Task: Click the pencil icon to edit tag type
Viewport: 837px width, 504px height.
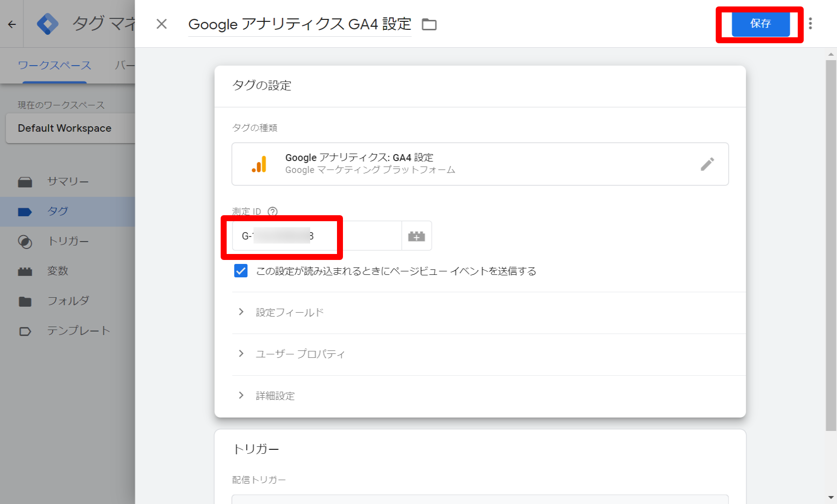Action: point(707,164)
